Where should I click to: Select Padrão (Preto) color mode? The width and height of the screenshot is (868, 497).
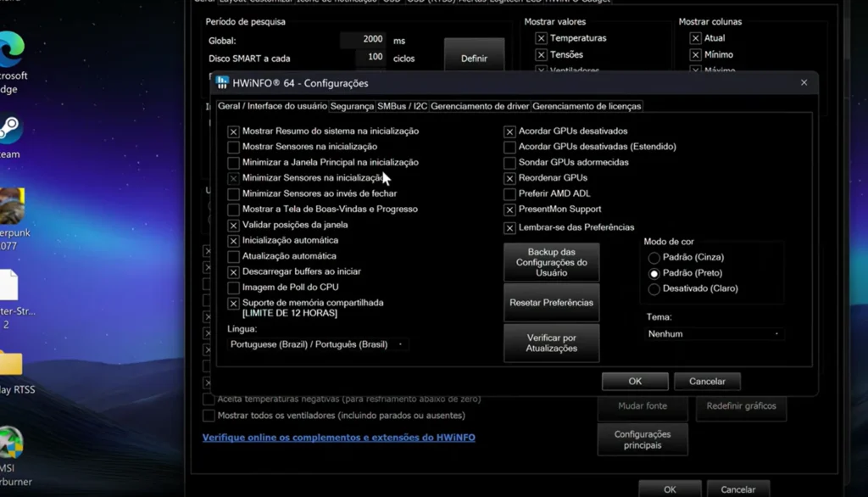(x=654, y=273)
